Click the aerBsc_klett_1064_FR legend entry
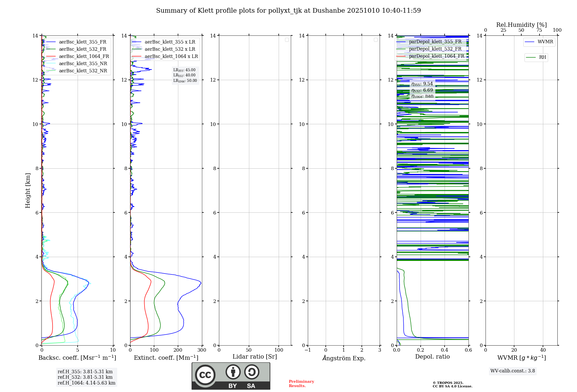Screen dimensions: 577x392 tap(84, 56)
